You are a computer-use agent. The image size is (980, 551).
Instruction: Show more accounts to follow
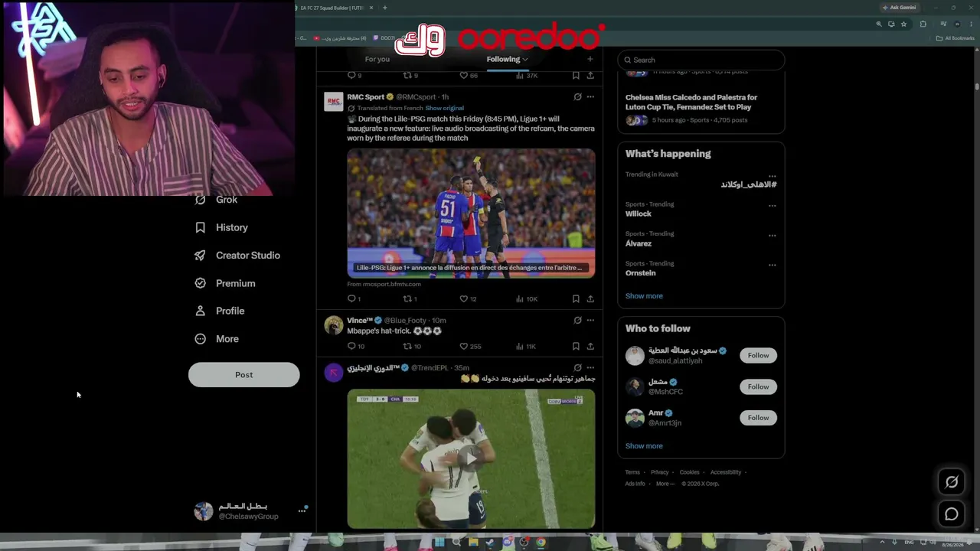pos(644,446)
